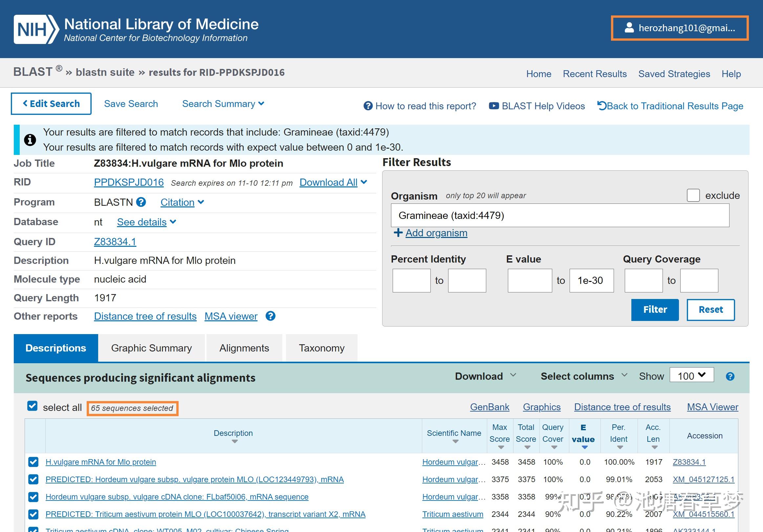This screenshot has width=763, height=532.
Task: Click YouTube icon for BLAST Help Videos
Action: click(x=493, y=106)
